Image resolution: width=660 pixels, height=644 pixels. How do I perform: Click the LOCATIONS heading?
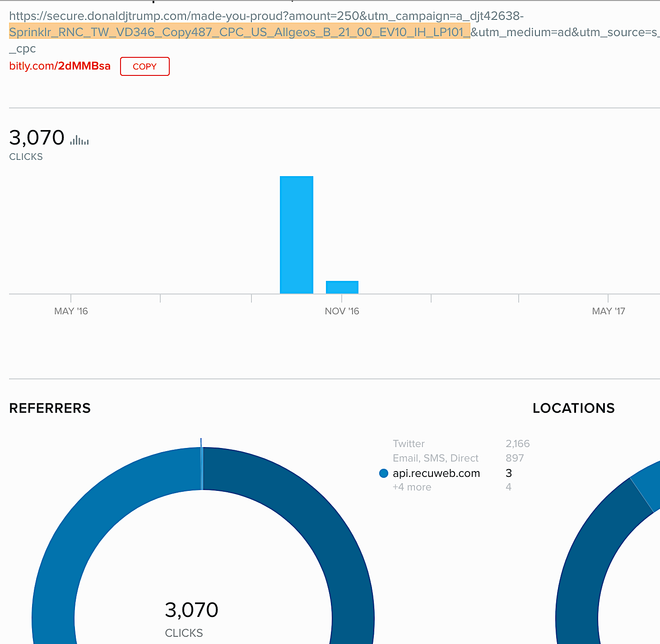pyautogui.click(x=574, y=408)
